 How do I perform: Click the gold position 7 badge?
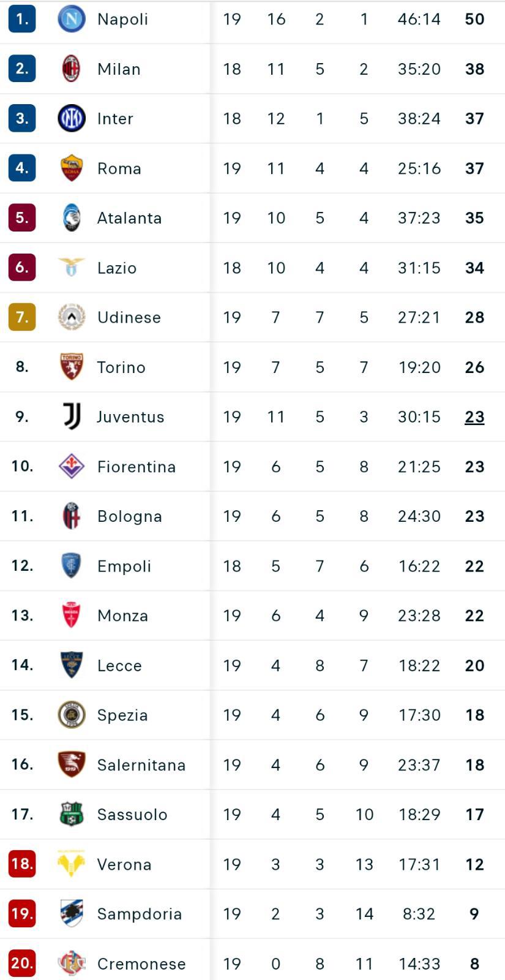pos(22,317)
